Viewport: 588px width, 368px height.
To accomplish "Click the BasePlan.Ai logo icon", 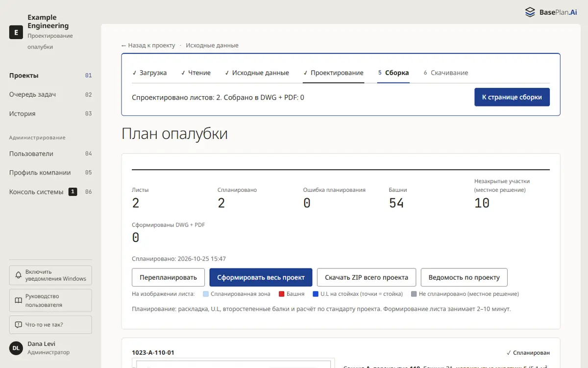I will [530, 12].
